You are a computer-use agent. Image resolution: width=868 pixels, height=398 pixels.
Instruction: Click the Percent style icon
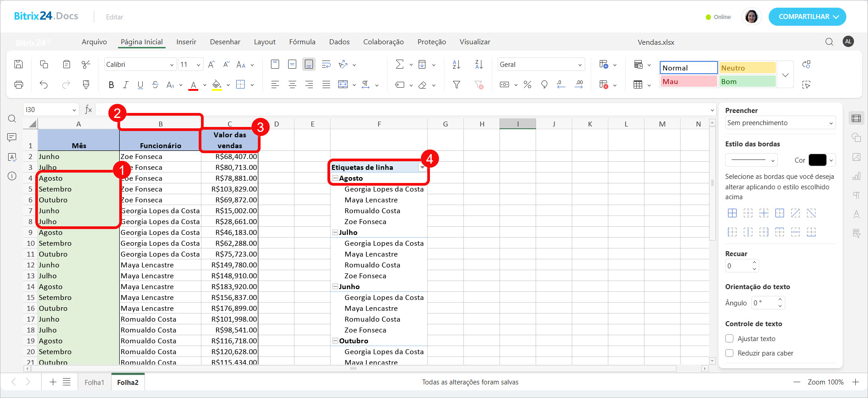pos(527,84)
